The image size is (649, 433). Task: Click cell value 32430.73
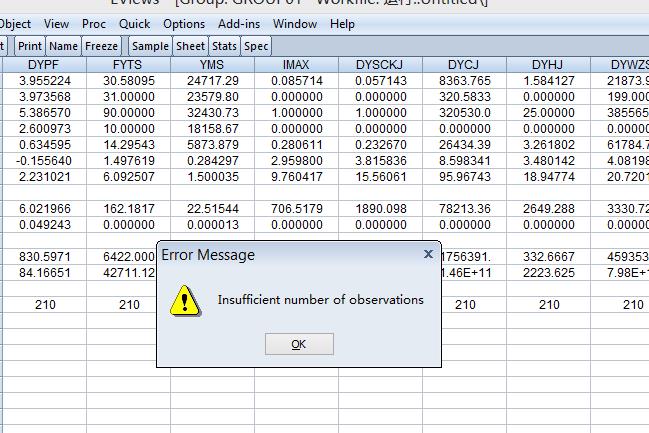pyautogui.click(x=213, y=113)
